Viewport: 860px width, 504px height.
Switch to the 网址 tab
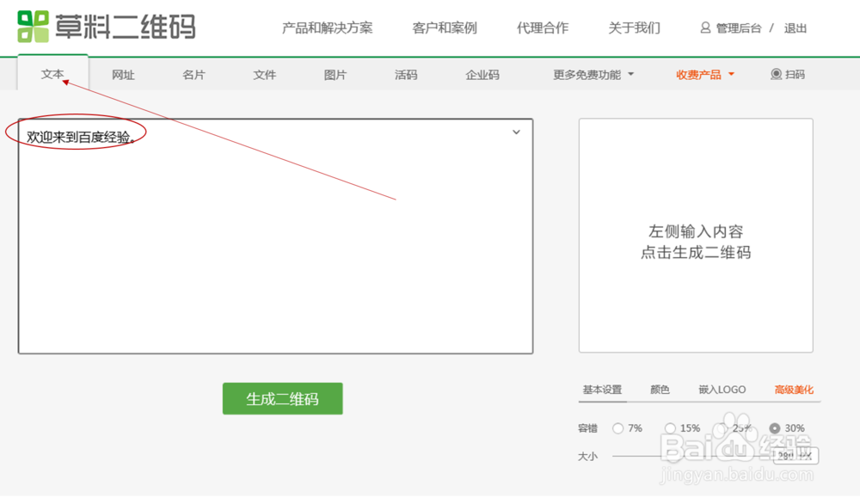point(123,75)
